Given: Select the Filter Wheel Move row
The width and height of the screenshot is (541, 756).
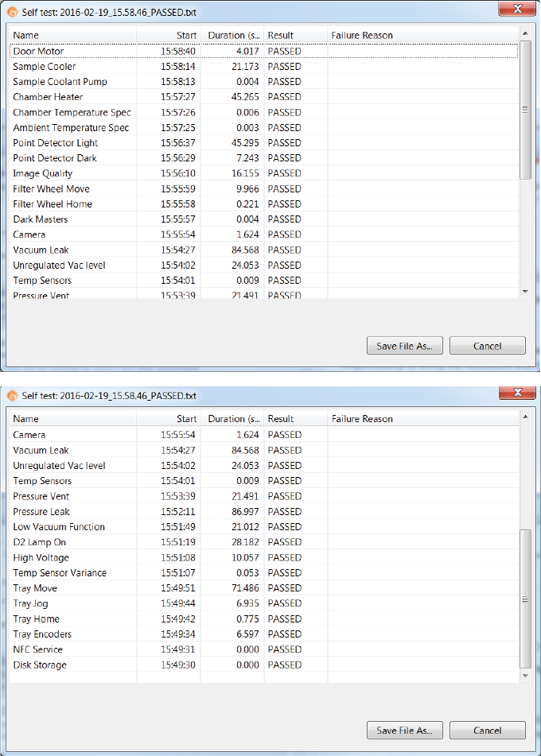Looking at the screenshot, I should [x=263, y=188].
